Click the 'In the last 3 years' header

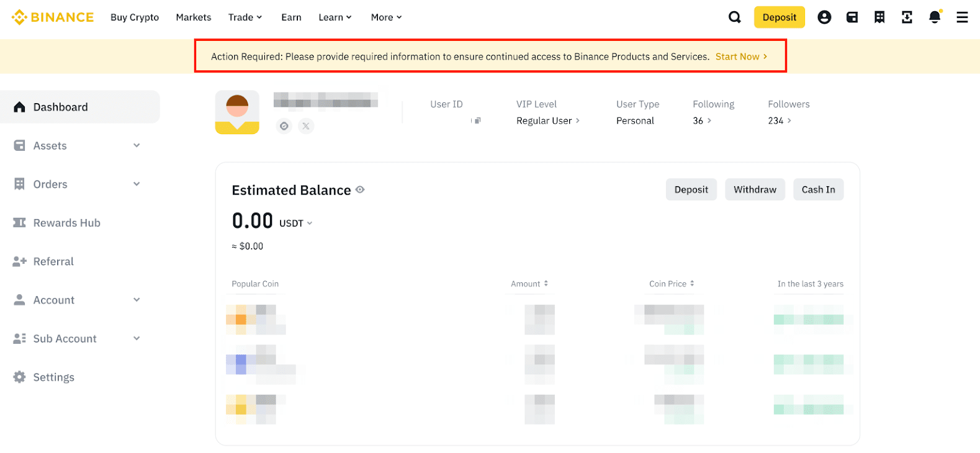[811, 284]
